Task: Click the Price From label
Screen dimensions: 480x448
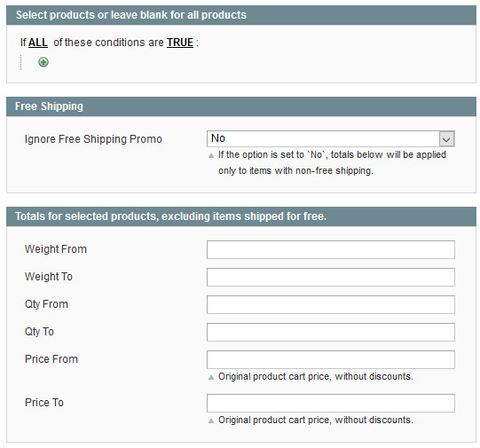Action: pyautogui.click(x=51, y=359)
